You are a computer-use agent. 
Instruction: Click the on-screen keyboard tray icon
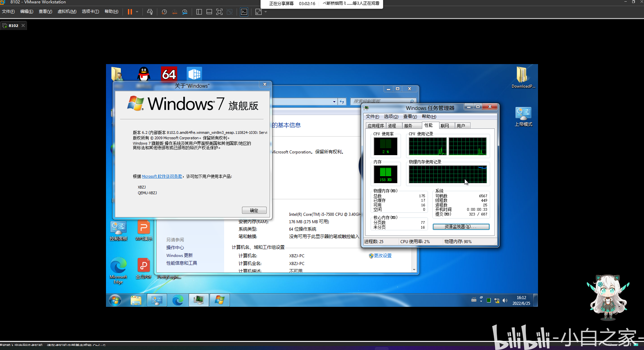(x=474, y=300)
